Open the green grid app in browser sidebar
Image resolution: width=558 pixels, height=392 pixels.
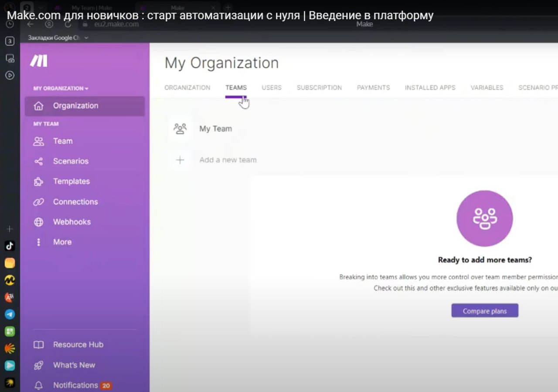[10, 331]
